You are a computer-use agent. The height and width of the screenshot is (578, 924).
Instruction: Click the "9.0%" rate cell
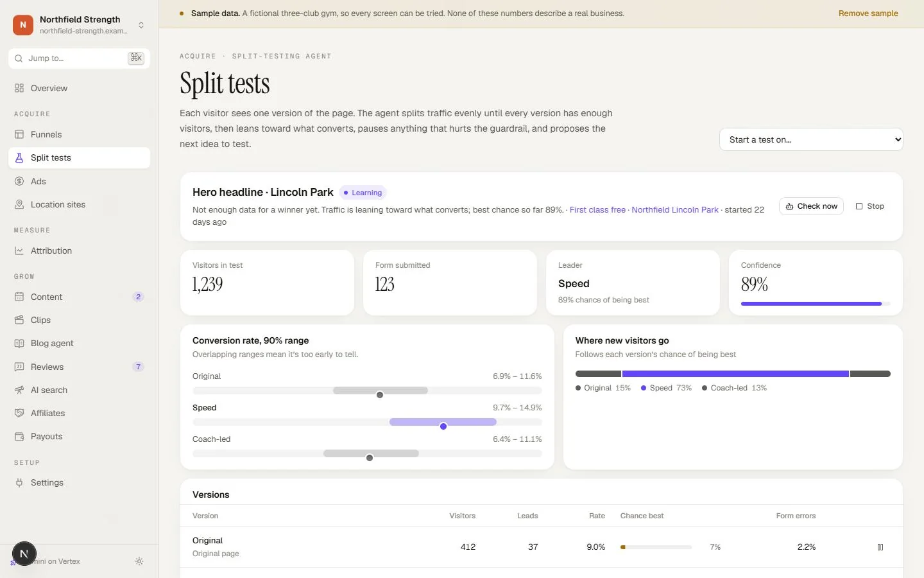[x=595, y=547]
